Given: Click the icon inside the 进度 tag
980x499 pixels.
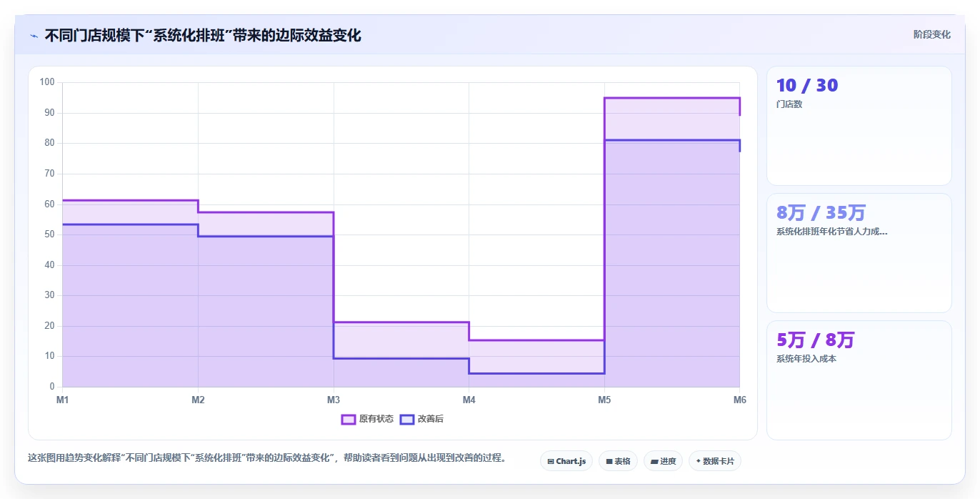Looking at the screenshot, I should point(654,462).
